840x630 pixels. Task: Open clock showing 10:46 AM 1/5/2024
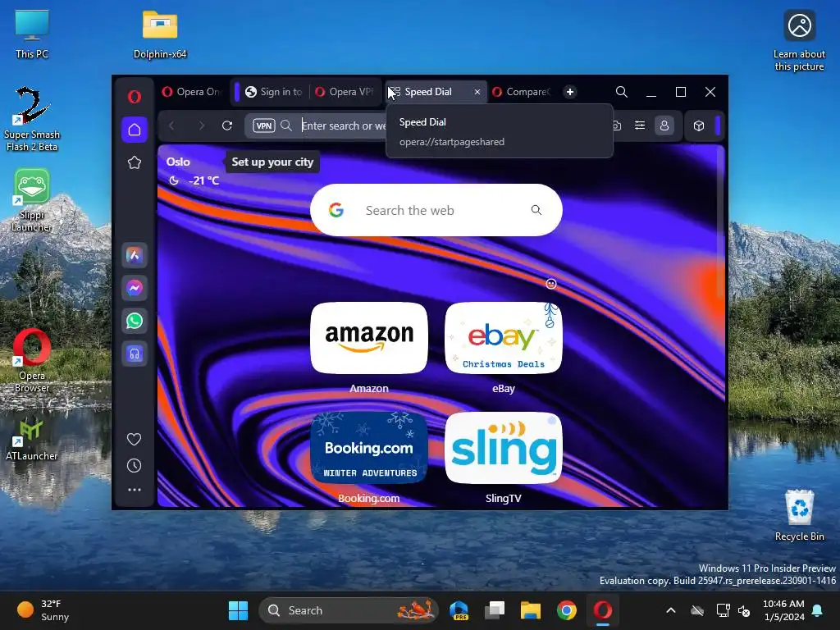point(784,610)
